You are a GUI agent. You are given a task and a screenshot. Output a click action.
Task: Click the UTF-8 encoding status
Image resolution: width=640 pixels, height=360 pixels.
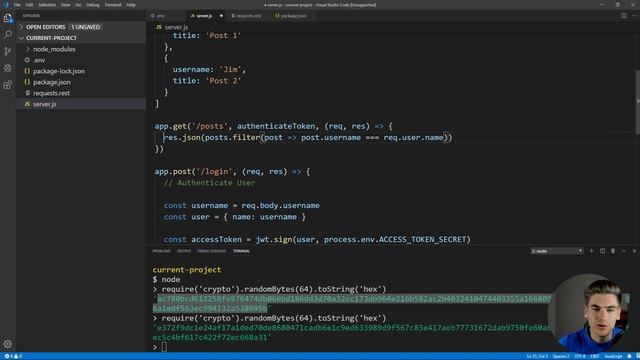(x=580, y=356)
